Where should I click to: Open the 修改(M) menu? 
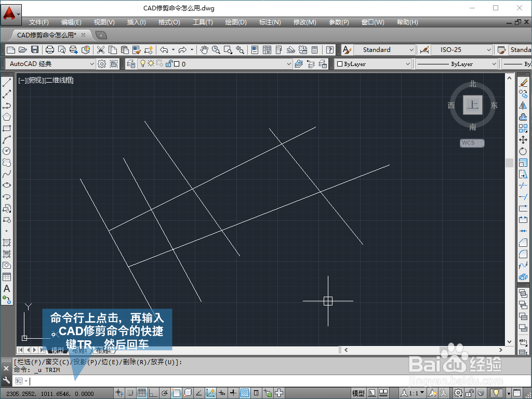304,22
